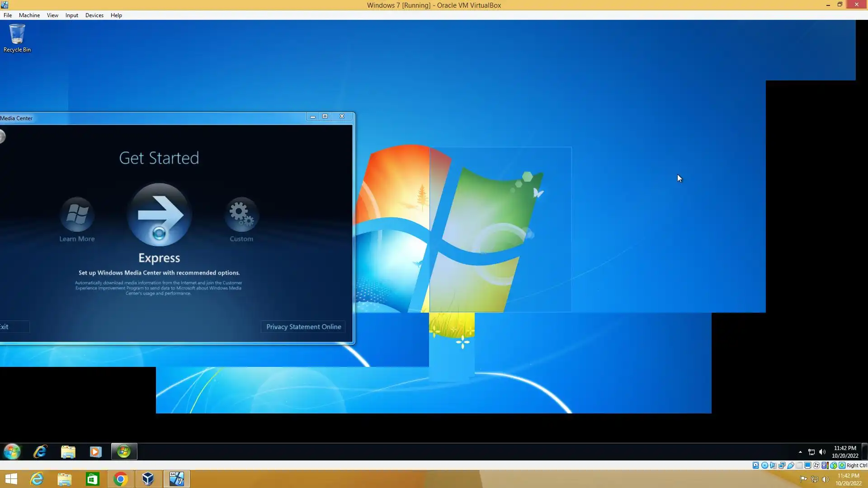This screenshot has height=488, width=868.
Task: Open the Devices menu
Action: tap(94, 15)
